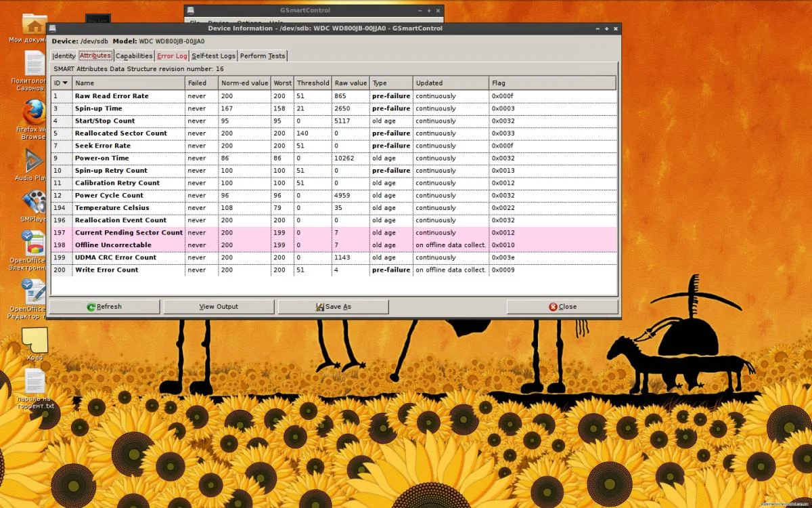Viewport: 812px width, 508px height.
Task: Select the Reallocation Event Count row
Action: (334, 220)
